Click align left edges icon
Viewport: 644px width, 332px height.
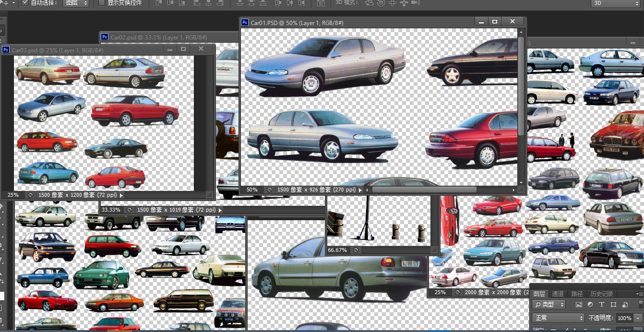click(196, 3)
